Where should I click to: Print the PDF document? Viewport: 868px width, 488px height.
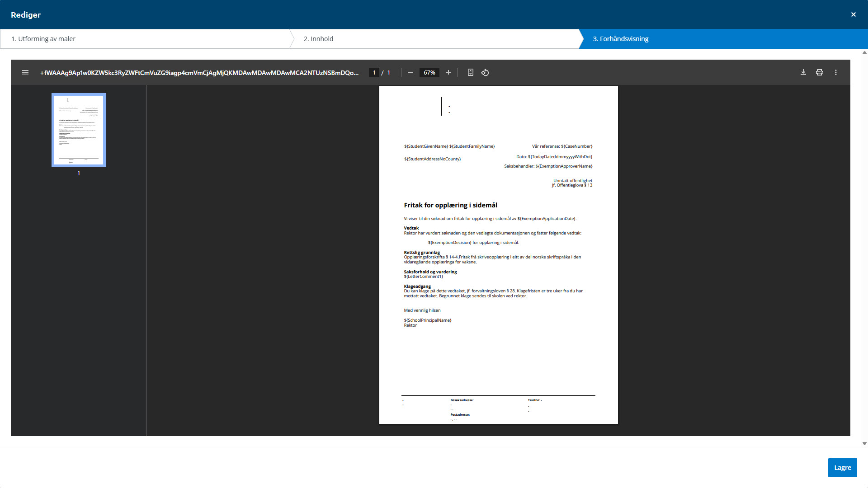(819, 72)
